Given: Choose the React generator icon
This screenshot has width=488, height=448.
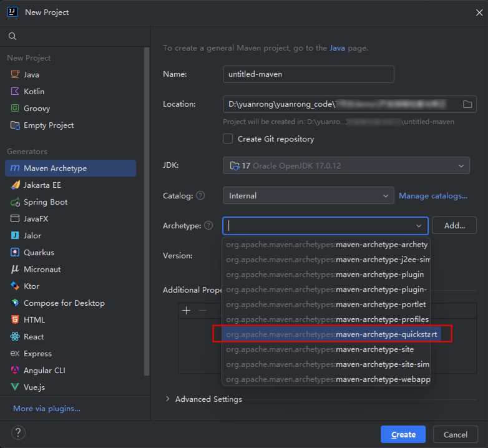Looking at the screenshot, I should 15,337.
